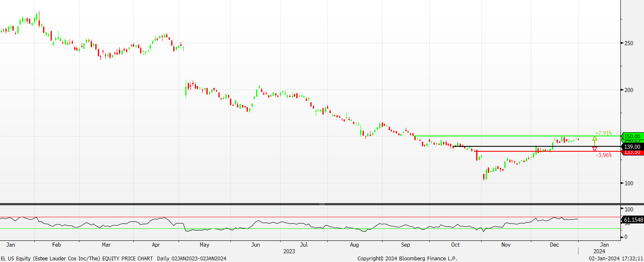The image size is (644, 262).
Task: Click the 2023 year label
Action: click(x=289, y=251)
